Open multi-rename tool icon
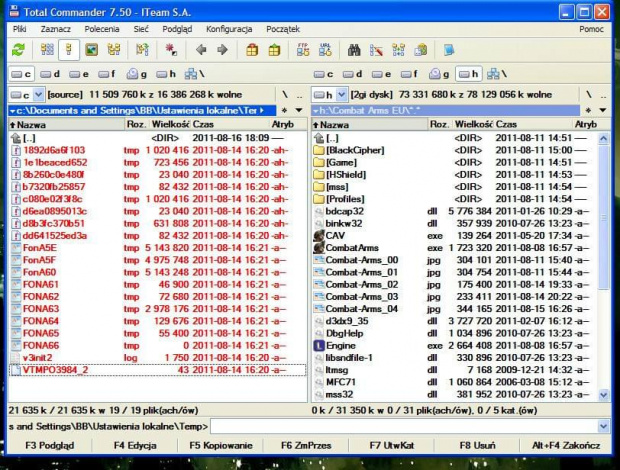The image size is (620, 470). [376, 50]
